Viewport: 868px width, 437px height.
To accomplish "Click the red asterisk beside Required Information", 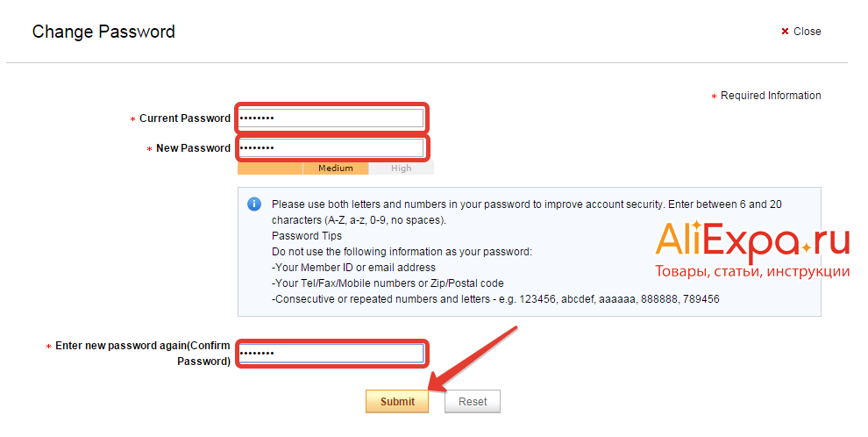I will pos(714,97).
